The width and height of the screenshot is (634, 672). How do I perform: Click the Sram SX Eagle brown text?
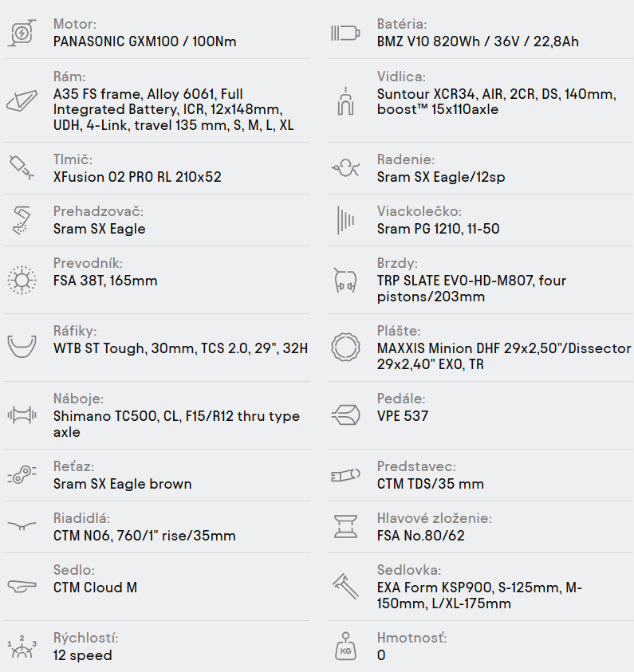122,484
